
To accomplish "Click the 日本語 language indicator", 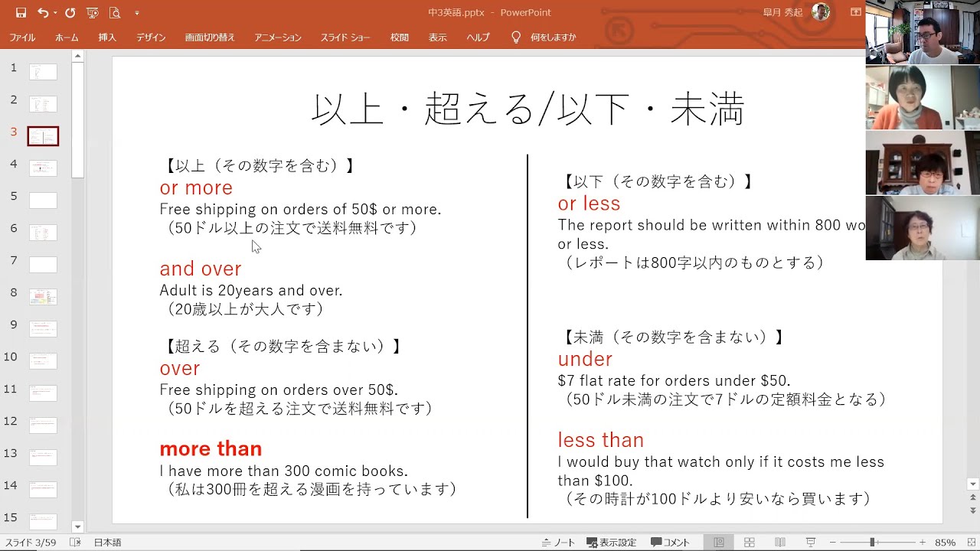I will pyautogui.click(x=107, y=543).
